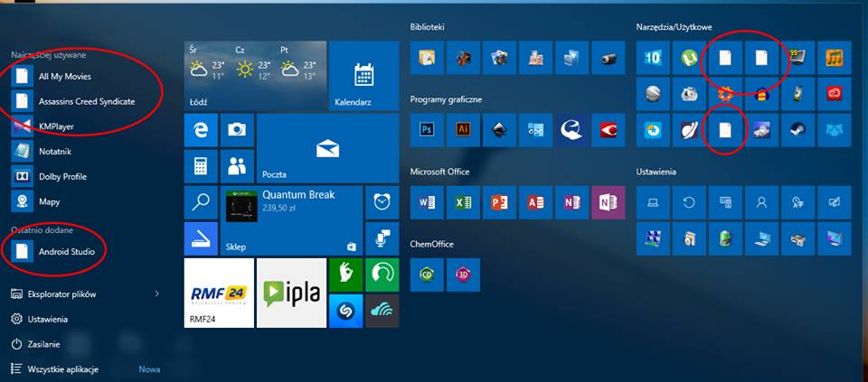Launch the Inkscape tile
The image size is (868, 382).
click(499, 130)
